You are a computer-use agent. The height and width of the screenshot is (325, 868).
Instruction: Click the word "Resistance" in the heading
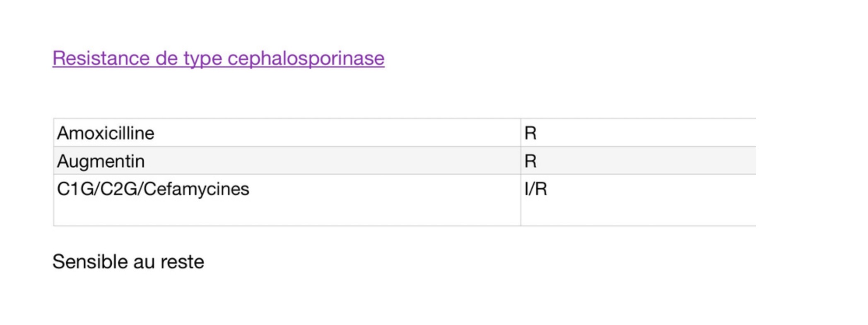pyautogui.click(x=100, y=58)
